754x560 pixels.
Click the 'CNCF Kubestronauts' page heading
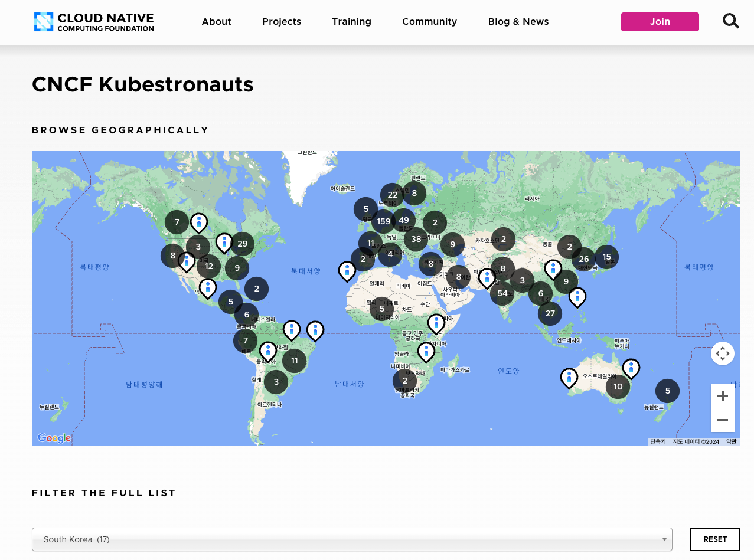point(143,85)
